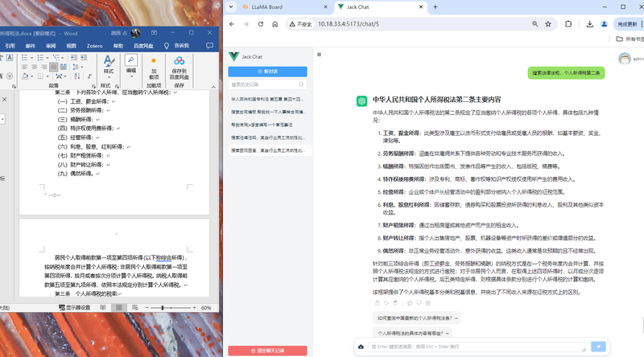
Task: Switch to LLaMA Board browser tab
Action: click(267, 7)
